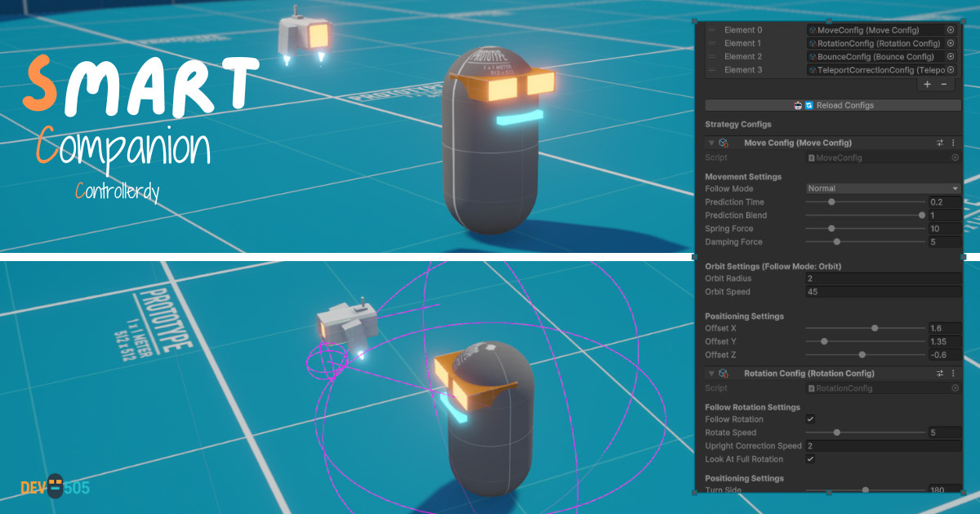Click the Orbit Radius input field
Image resolution: width=980 pixels, height=514 pixels.
(883, 279)
